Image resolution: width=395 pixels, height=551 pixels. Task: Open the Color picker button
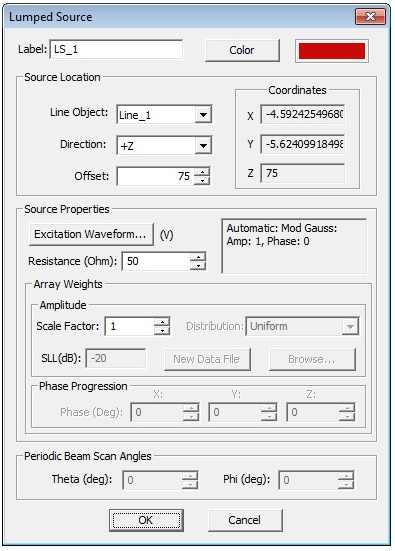[242, 50]
